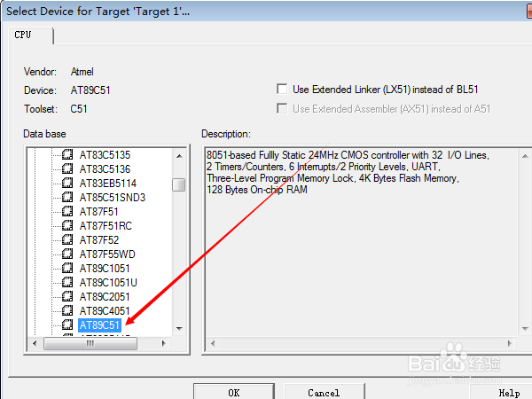Select AT83C5135 device in database
This screenshot has width=532, height=399.
(x=105, y=155)
